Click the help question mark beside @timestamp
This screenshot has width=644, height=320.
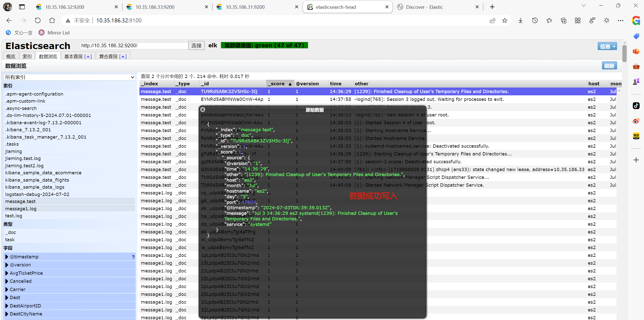click(x=133, y=257)
